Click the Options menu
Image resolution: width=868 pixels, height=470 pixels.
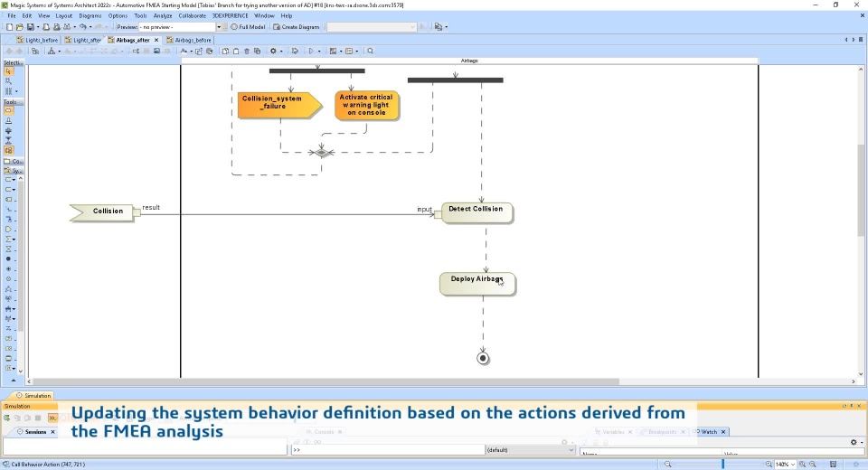coord(118,15)
